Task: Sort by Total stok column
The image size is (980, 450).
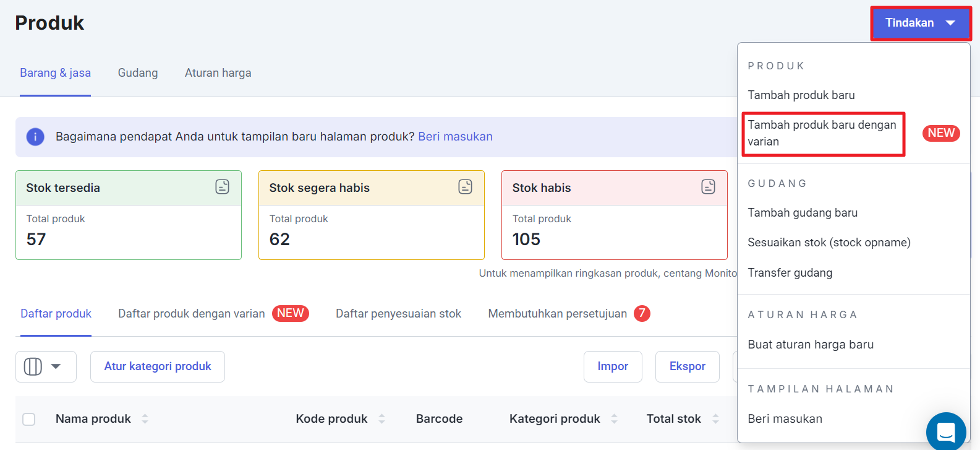Action: 715,419
